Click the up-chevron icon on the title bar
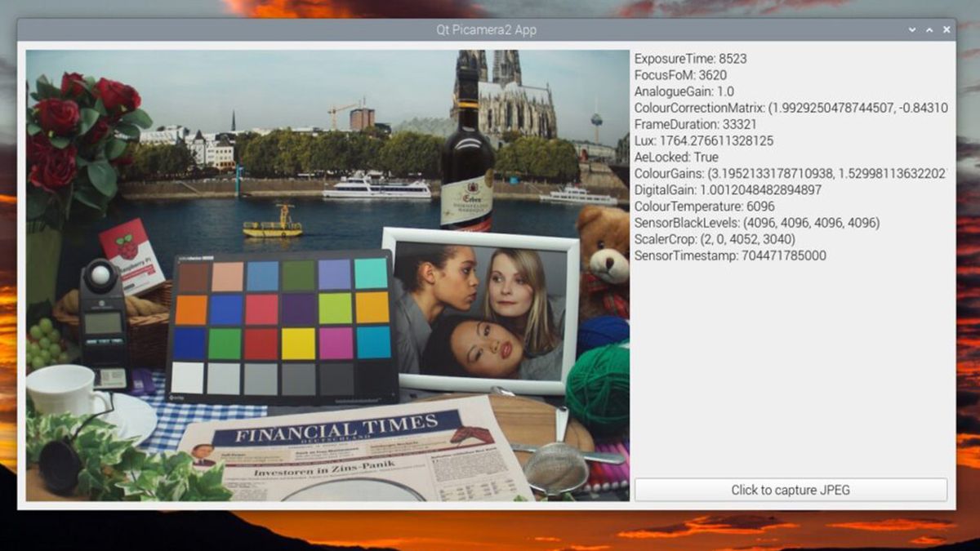The width and height of the screenshot is (980, 551). (929, 29)
